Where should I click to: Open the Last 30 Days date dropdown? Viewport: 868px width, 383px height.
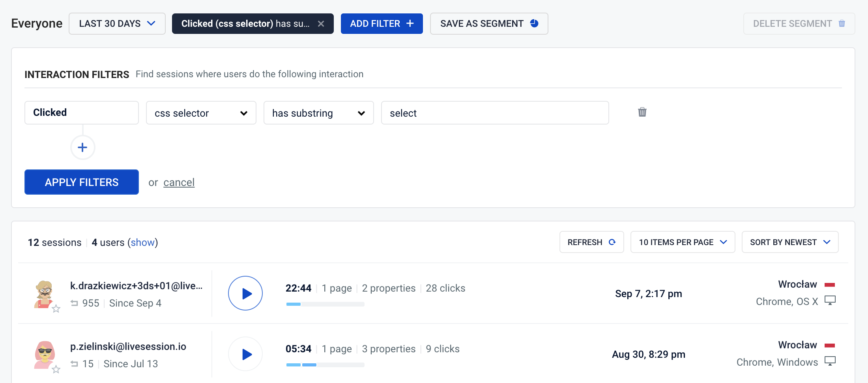click(x=117, y=23)
